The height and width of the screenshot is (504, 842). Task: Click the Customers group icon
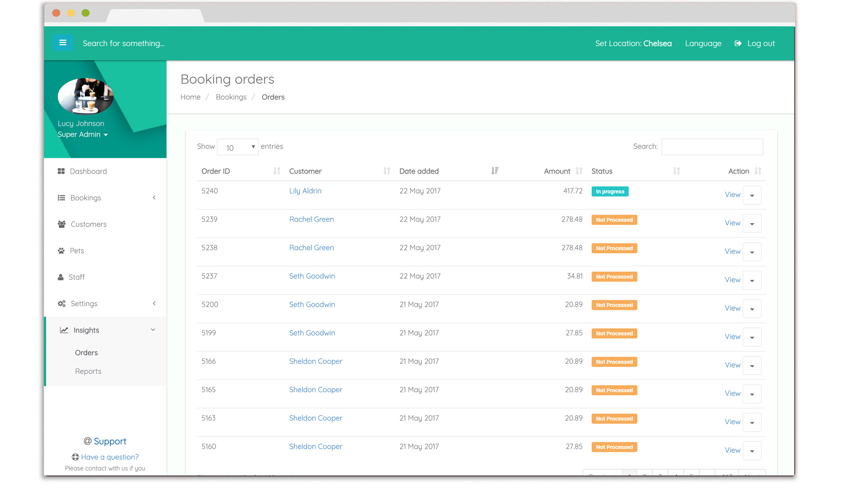(61, 224)
